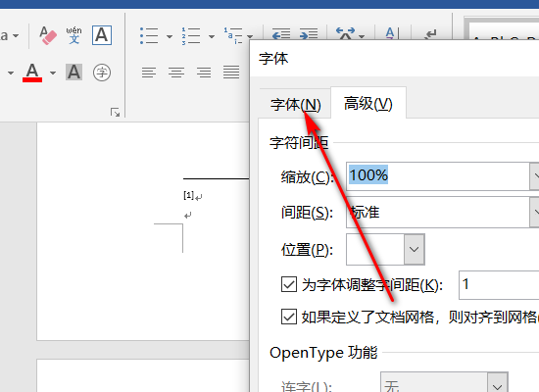Toggle Character Shading gray A icon
539x392 pixels.
click(x=73, y=73)
